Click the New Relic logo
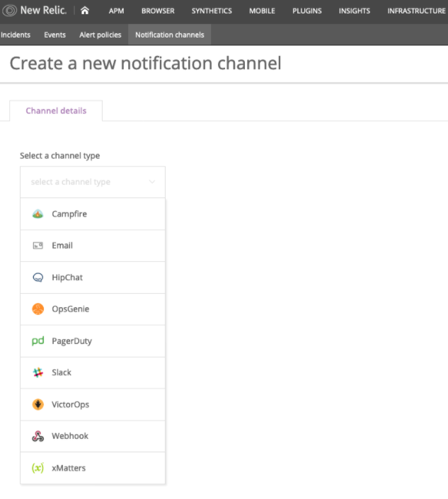448x499 pixels. (x=35, y=11)
